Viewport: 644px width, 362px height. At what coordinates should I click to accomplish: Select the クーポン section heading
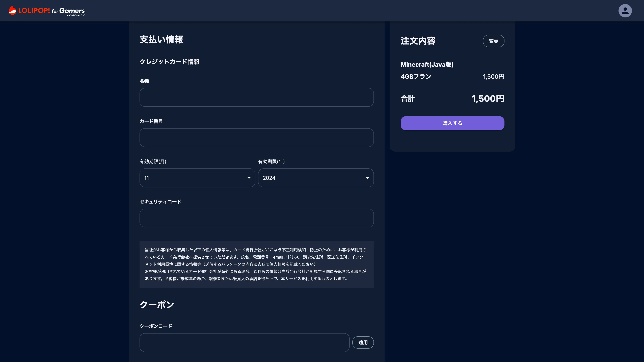pos(157,305)
